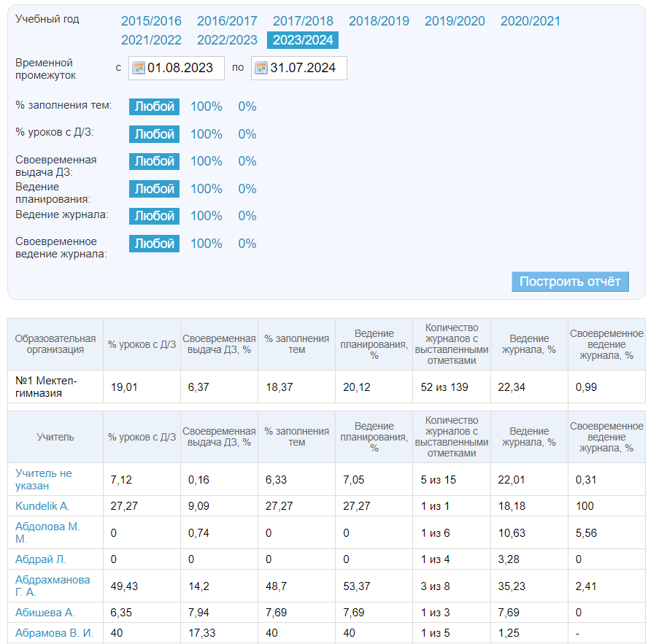Click the 'Построить отчёт' button

pos(570,282)
